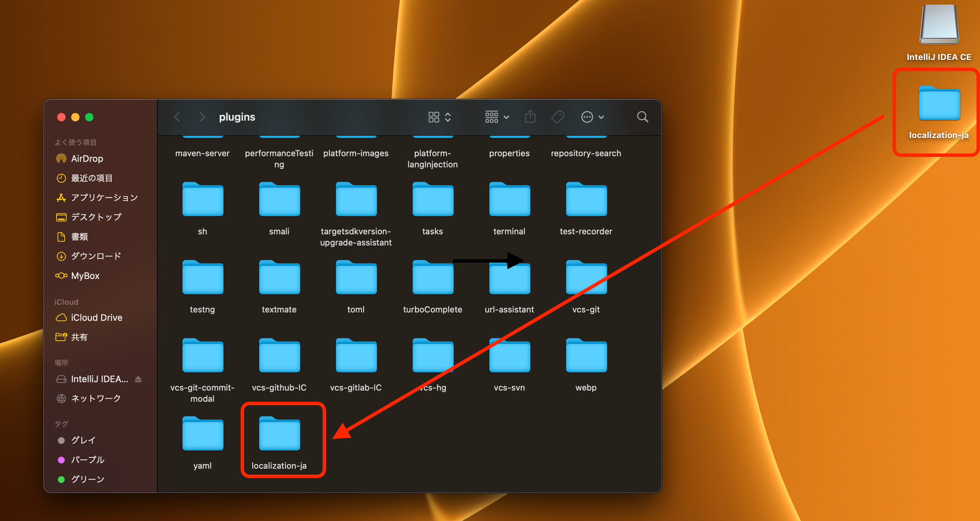
Task: Select the vcs-github-IC folder
Action: tap(279, 356)
